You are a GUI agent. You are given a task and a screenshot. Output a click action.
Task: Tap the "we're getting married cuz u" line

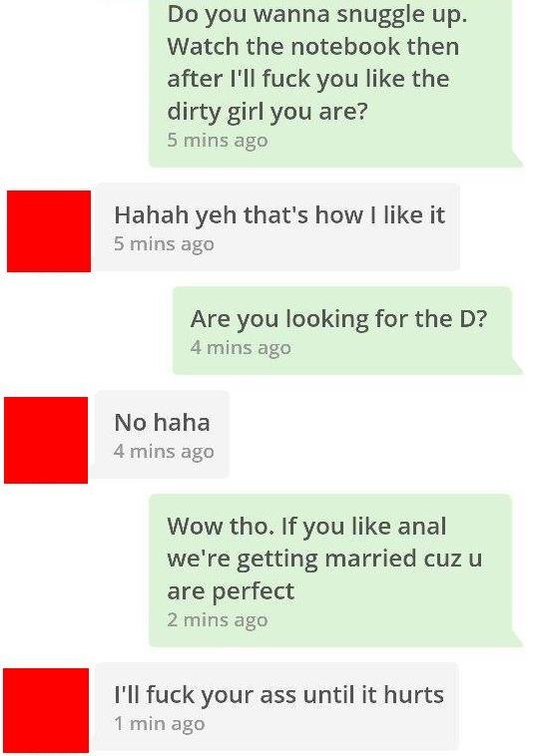324,559
